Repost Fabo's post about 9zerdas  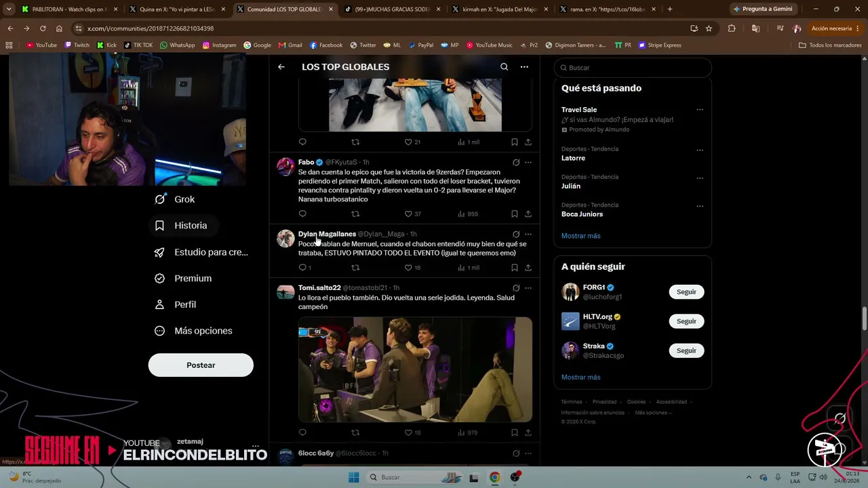355,214
